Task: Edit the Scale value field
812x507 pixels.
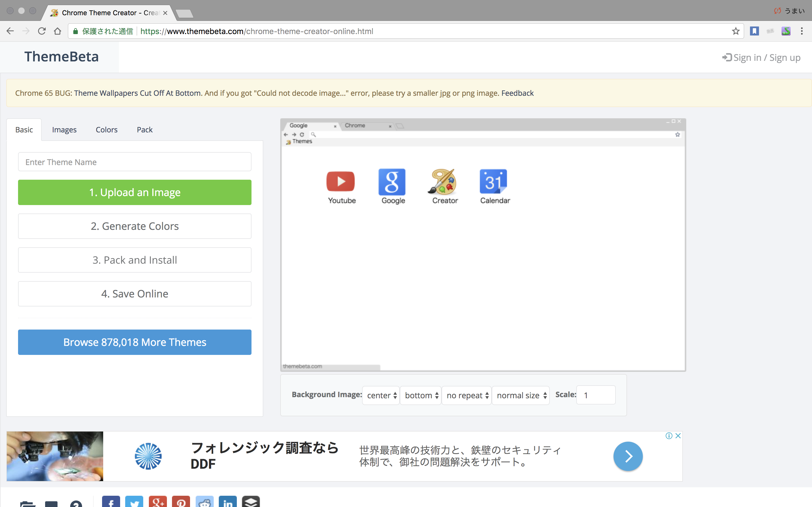Action: click(x=595, y=395)
